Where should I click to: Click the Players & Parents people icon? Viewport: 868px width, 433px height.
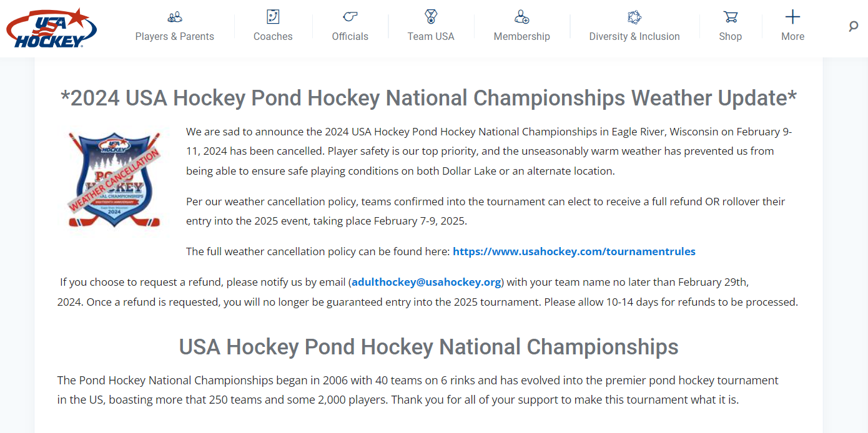(x=175, y=17)
